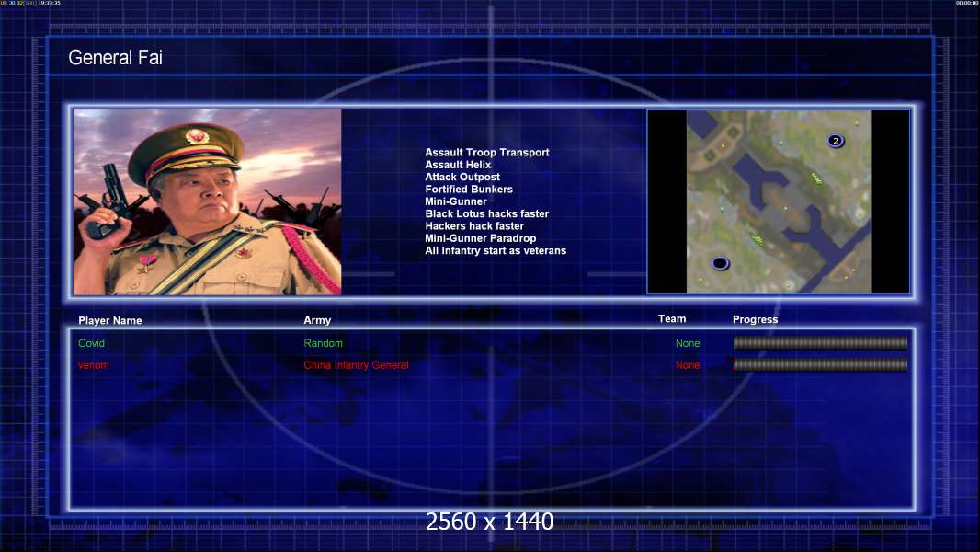Image resolution: width=980 pixels, height=552 pixels.
Task: Click venom's loading progress bar
Action: click(820, 364)
